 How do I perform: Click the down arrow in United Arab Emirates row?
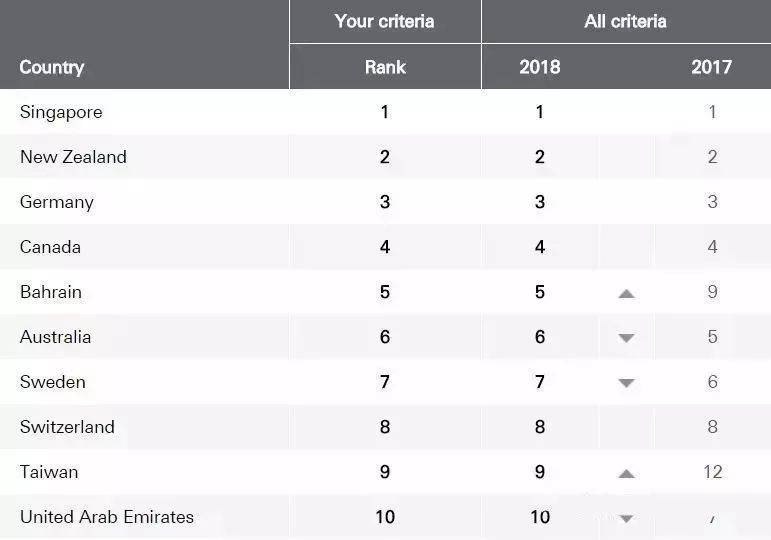click(x=626, y=518)
